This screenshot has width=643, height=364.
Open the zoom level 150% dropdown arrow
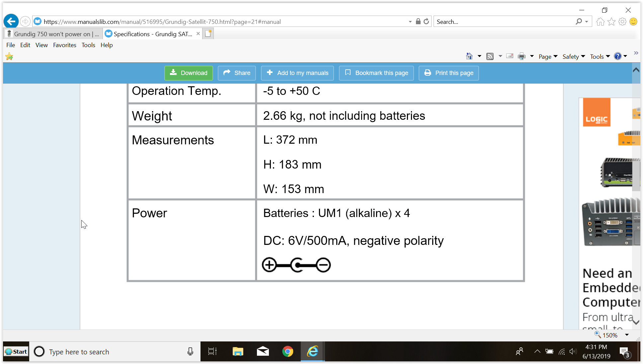(627, 335)
